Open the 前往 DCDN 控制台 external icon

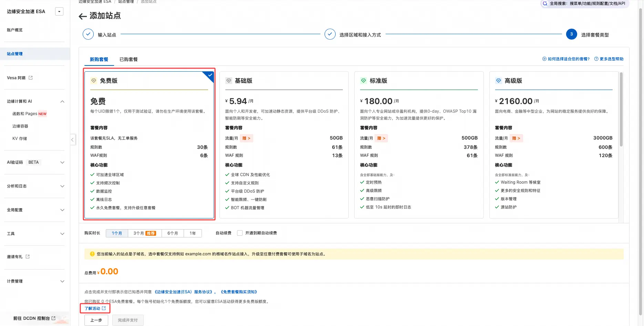pyautogui.click(x=53, y=318)
